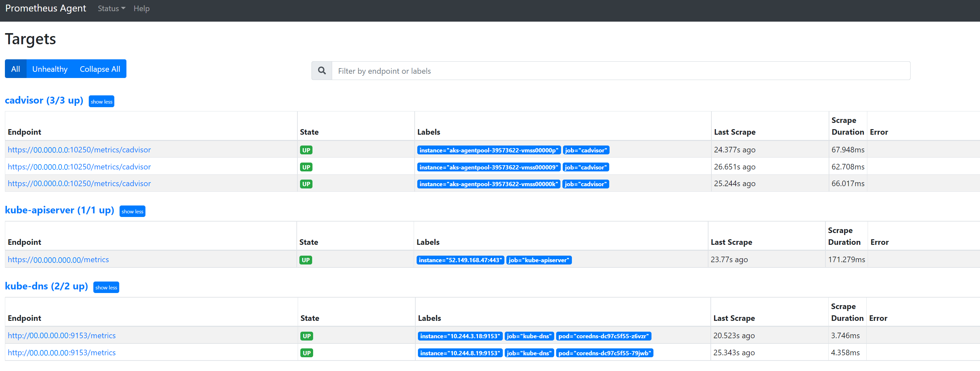Switch to Unhealthy targets filter
The image size is (980, 371).
coord(50,69)
